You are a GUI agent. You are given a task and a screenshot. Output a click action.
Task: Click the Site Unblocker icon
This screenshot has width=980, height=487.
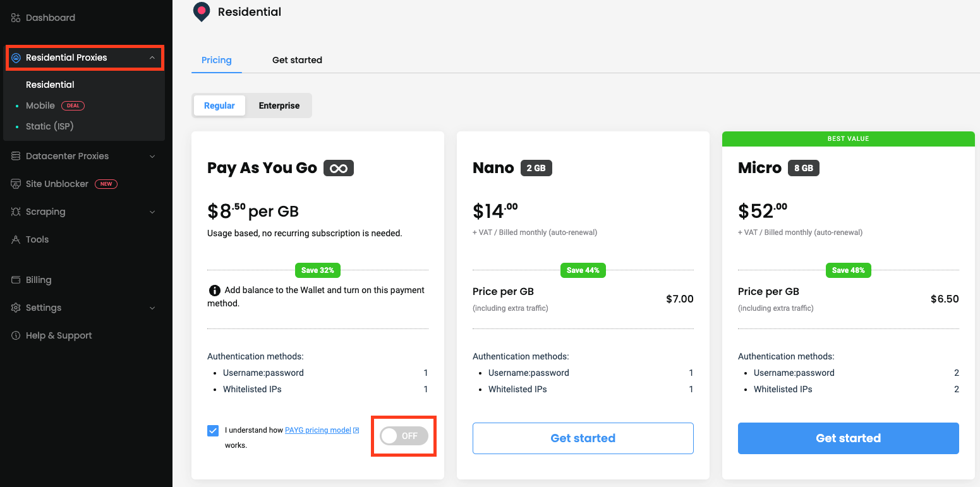[16, 184]
